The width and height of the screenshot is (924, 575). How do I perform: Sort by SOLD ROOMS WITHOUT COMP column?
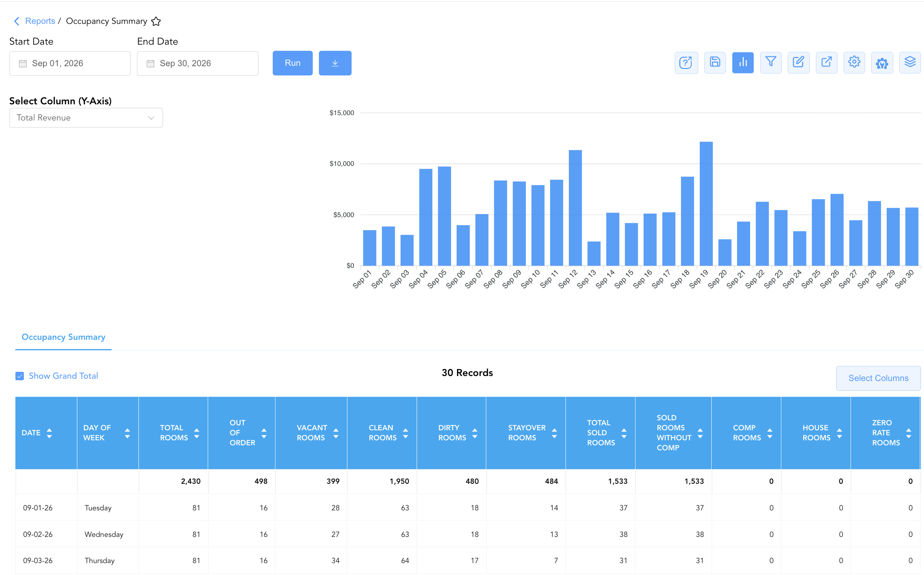pyautogui.click(x=700, y=433)
